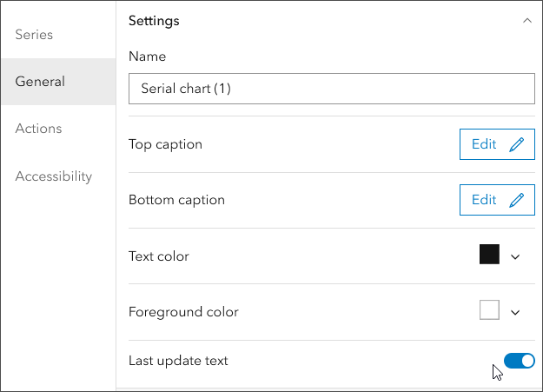This screenshot has width=543, height=392.
Task: Collapse the Settings section chevron
Action: 526,21
